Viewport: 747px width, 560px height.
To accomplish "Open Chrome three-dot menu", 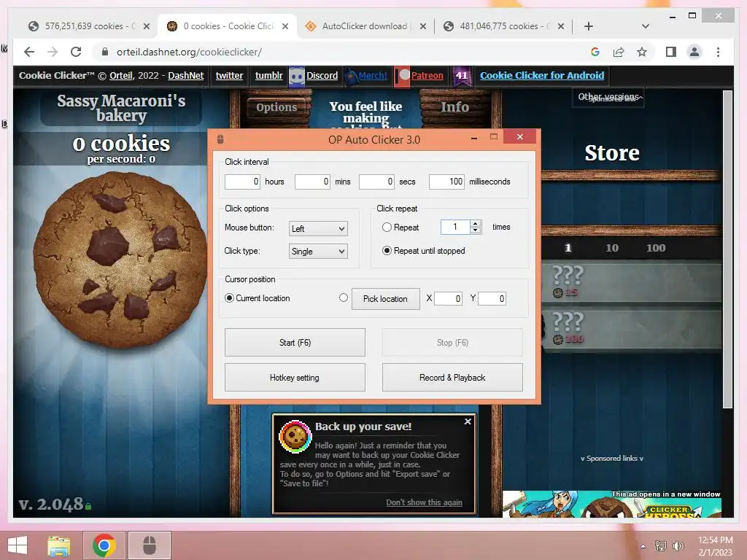I will point(718,52).
